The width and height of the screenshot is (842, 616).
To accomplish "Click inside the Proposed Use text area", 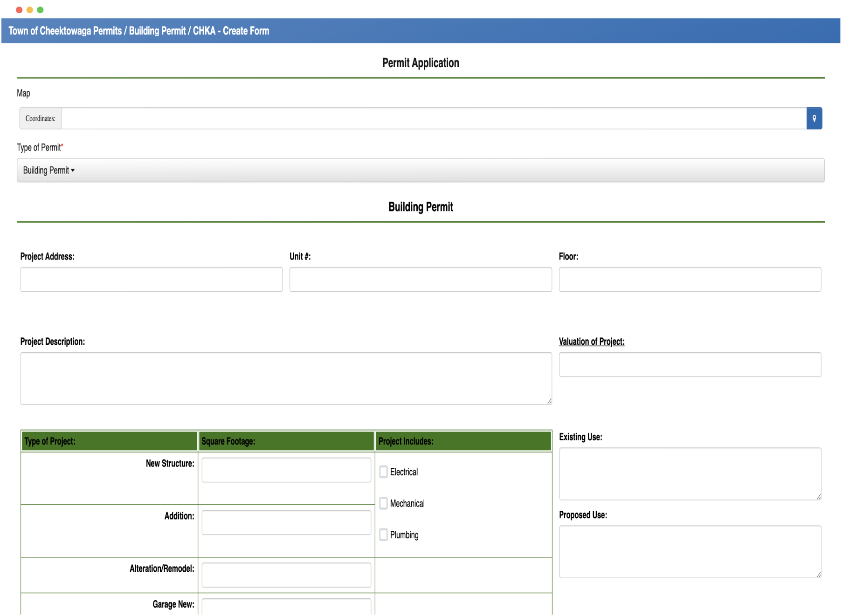I will coord(690,551).
